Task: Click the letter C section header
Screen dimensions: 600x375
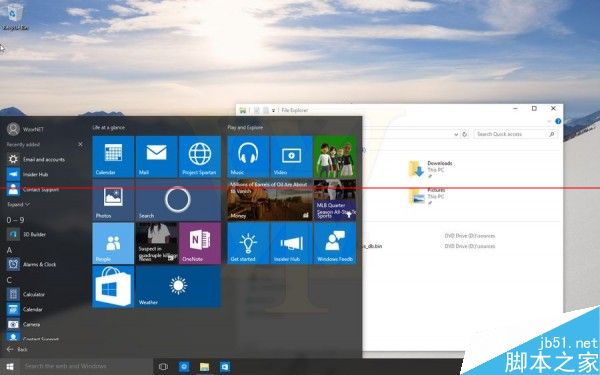Action: click(x=10, y=280)
